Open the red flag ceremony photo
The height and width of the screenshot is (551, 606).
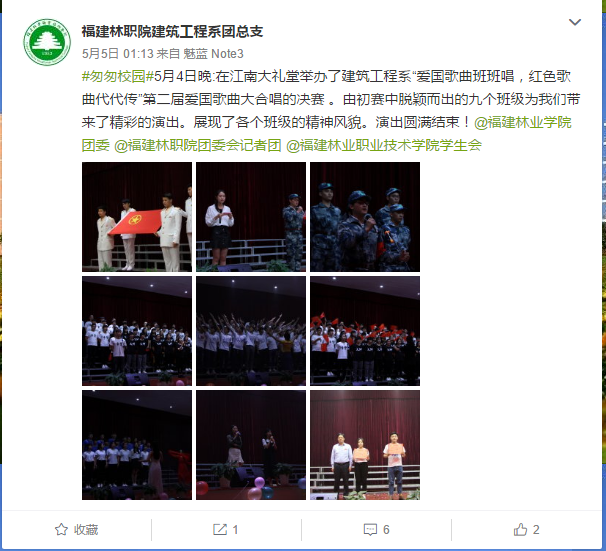pyautogui.click(x=137, y=217)
